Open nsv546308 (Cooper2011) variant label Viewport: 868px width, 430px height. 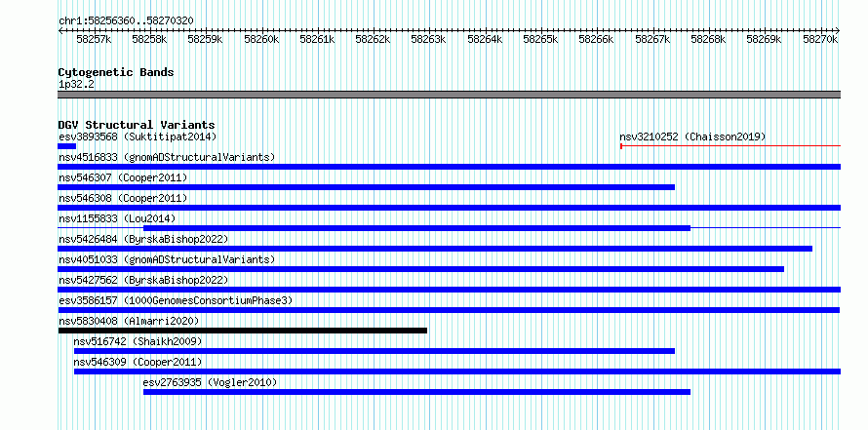tap(123, 198)
